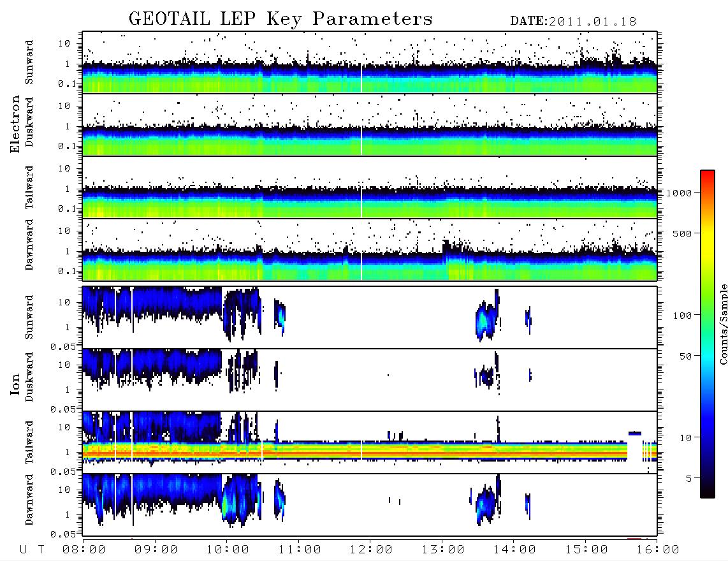Click the 0.1 tick of Electron Sunward panel
Image resolution: width=728 pixels, height=561 pixels.
coord(68,84)
